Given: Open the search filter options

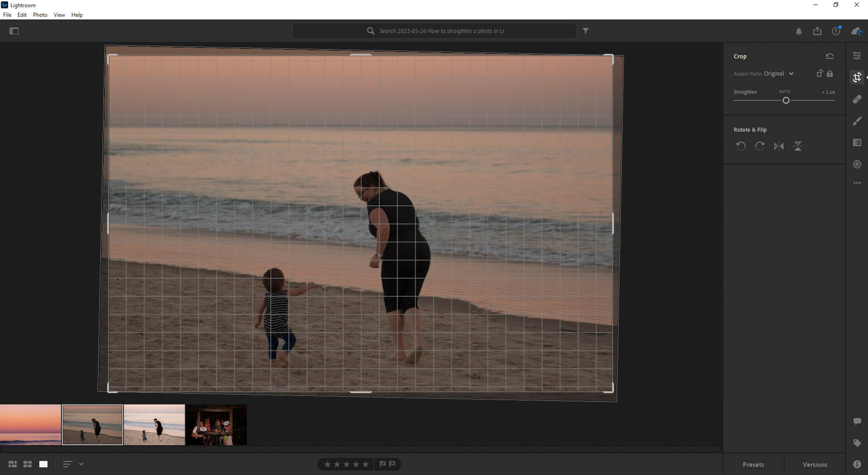Looking at the screenshot, I should (585, 31).
